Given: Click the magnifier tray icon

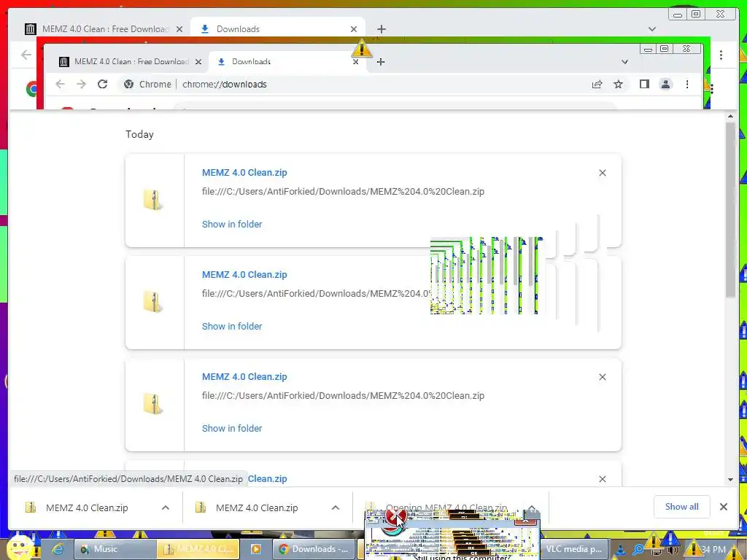Looking at the screenshot, I should pos(638,551).
